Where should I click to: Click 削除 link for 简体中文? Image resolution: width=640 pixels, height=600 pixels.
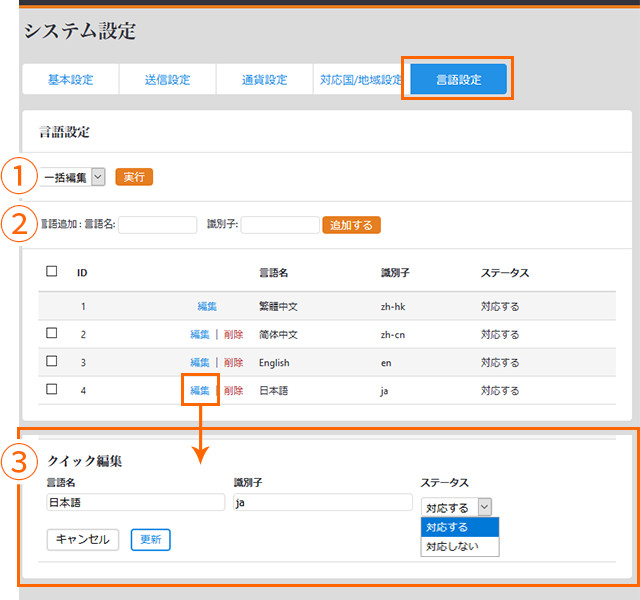point(233,334)
